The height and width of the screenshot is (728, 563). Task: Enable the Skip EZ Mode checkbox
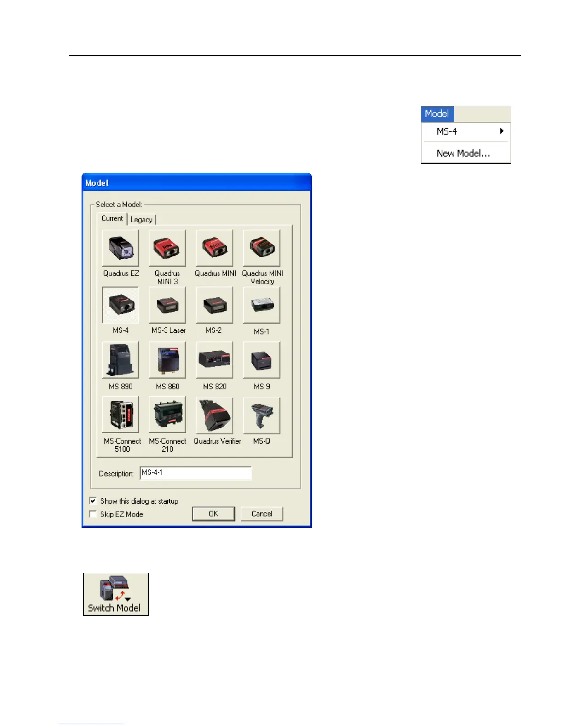93,514
